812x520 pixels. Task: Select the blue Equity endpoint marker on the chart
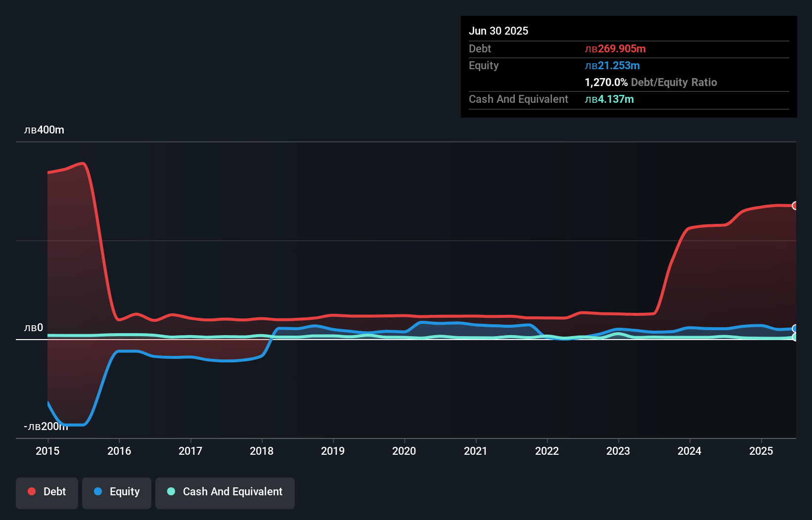(794, 328)
